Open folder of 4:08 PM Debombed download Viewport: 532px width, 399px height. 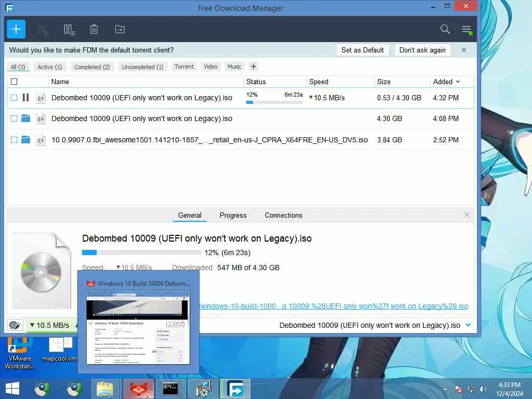25,118
